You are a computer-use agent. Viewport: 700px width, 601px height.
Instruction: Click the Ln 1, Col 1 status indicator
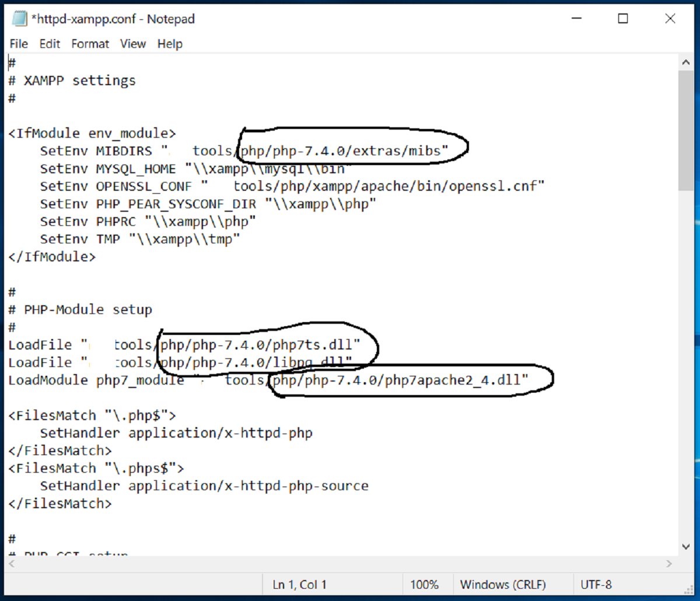[299, 584]
